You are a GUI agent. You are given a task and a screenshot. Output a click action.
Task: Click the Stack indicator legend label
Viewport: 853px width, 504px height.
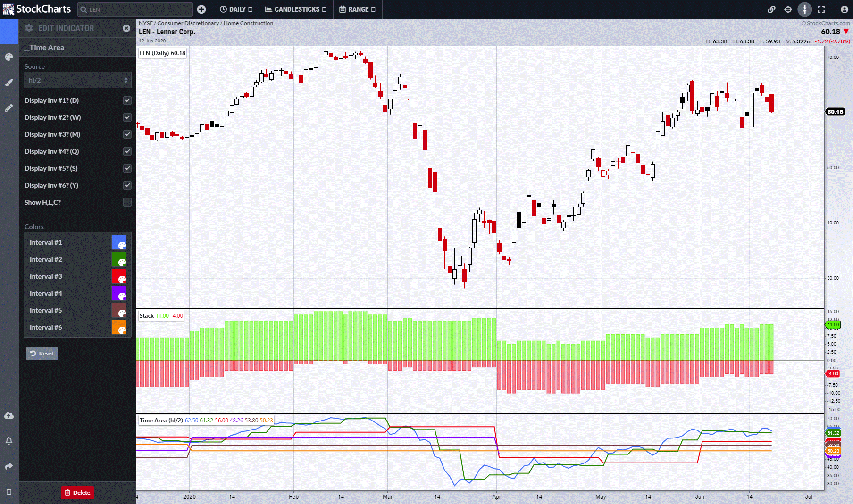[161, 316]
